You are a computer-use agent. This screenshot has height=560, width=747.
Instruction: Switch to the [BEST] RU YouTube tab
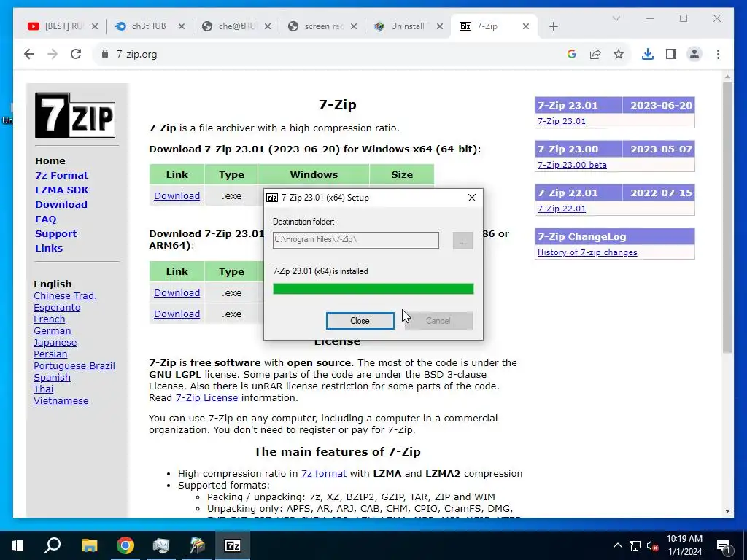[x=62, y=27]
